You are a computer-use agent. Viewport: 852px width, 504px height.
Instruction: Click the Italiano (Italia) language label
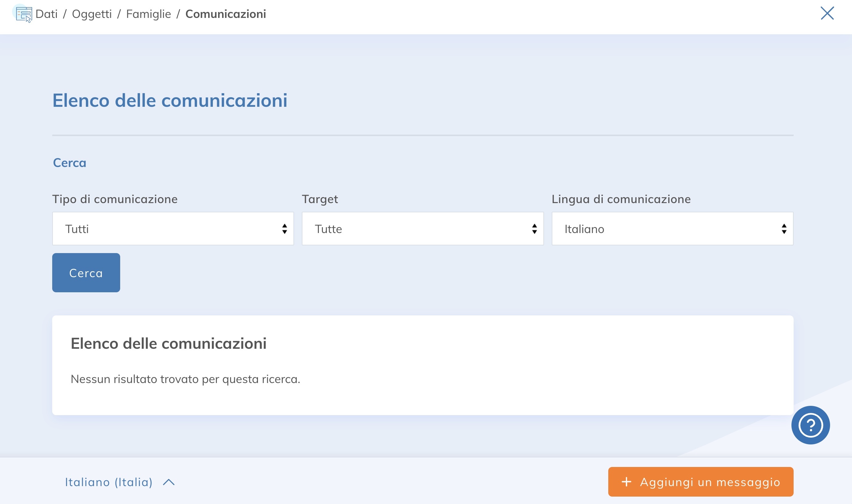click(x=109, y=482)
